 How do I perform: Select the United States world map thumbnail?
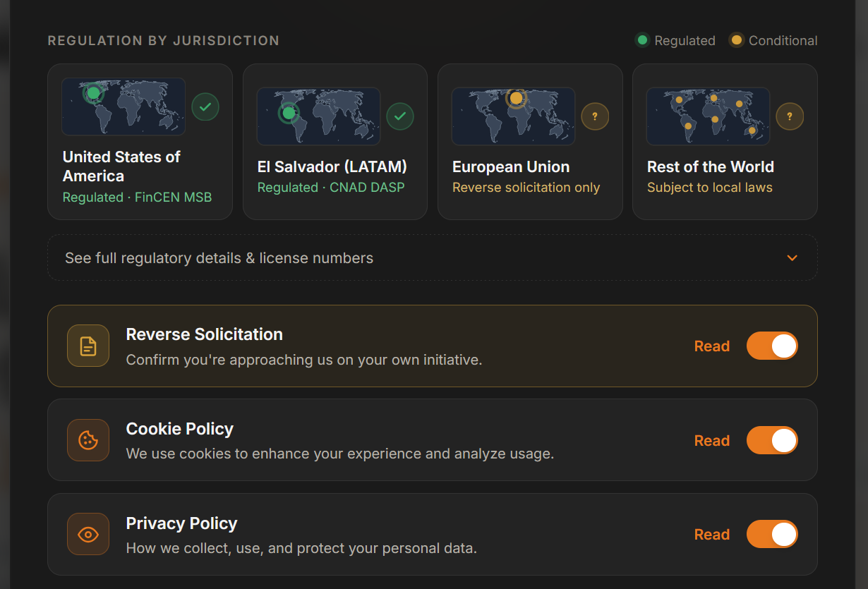123,107
